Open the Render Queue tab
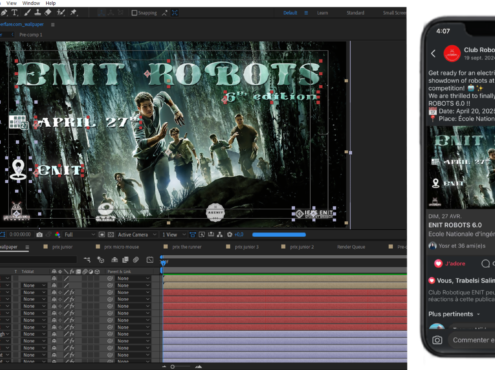Viewport: 495px width, 370px height. tap(351, 247)
